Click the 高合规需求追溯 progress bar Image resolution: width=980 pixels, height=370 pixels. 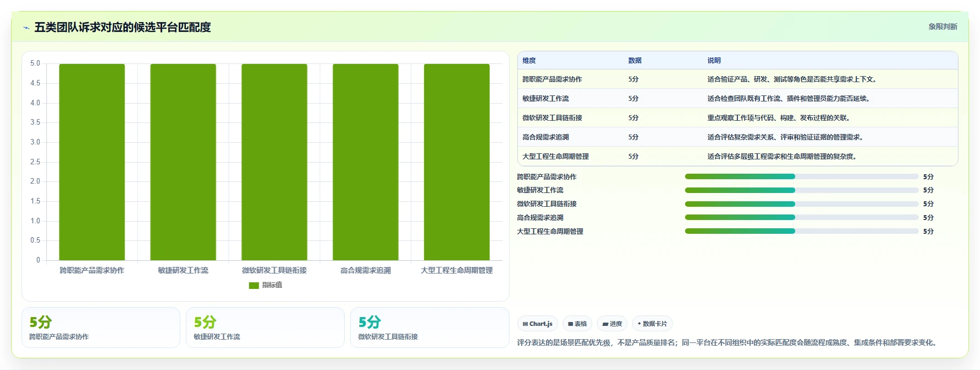(x=801, y=217)
